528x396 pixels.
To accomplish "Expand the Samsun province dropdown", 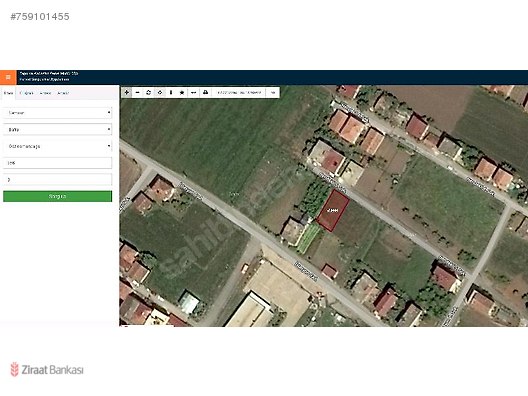I will coord(57,113).
